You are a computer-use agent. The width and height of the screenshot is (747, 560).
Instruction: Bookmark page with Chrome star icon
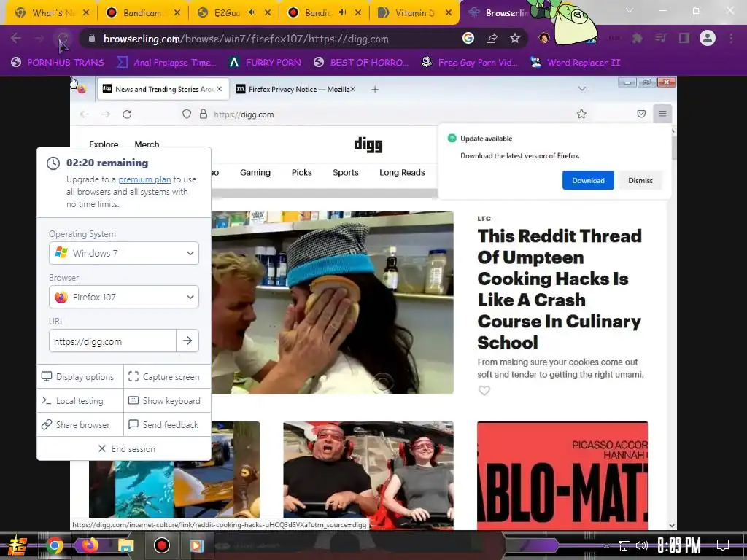click(x=514, y=38)
